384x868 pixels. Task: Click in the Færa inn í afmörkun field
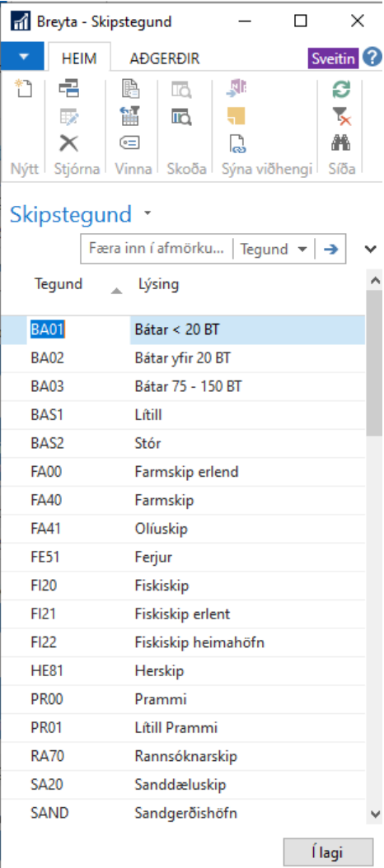pyautogui.click(x=157, y=250)
